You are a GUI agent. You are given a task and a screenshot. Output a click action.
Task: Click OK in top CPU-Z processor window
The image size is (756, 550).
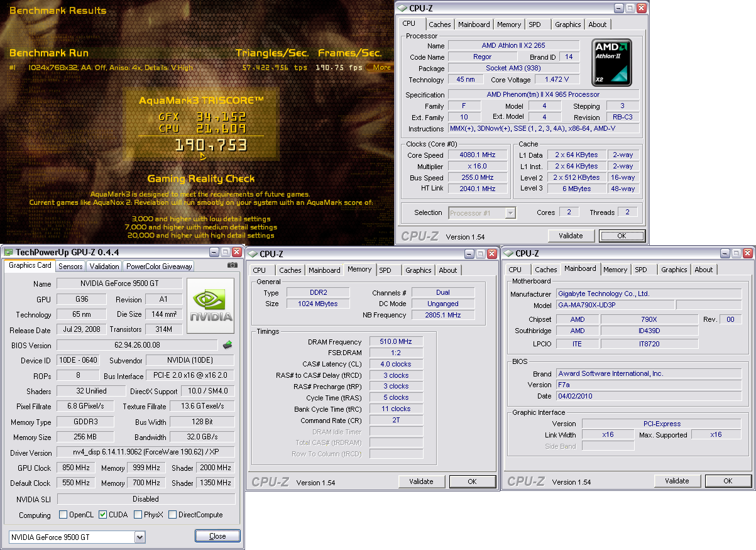(622, 236)
